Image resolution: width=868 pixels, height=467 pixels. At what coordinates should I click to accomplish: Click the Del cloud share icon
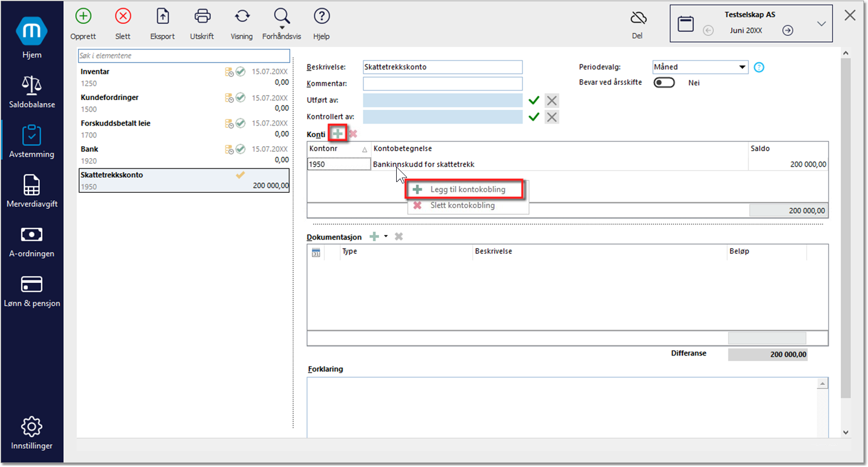[638, 18]
